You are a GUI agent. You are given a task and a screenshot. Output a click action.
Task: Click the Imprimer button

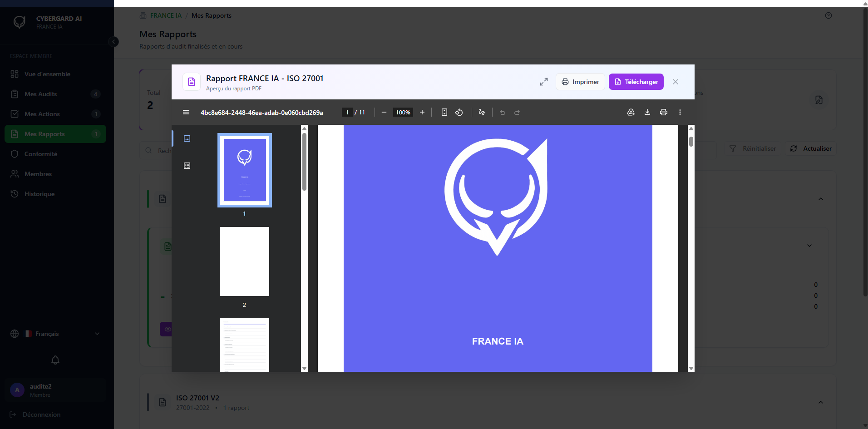[x=580, y=82]
